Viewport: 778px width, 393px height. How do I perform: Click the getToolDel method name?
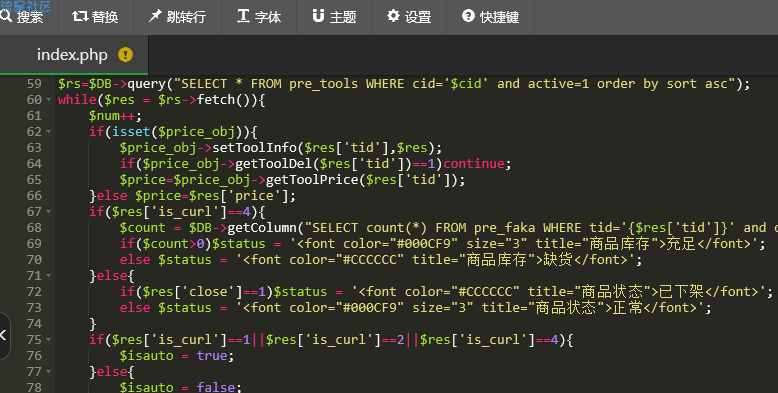(273, 164)
